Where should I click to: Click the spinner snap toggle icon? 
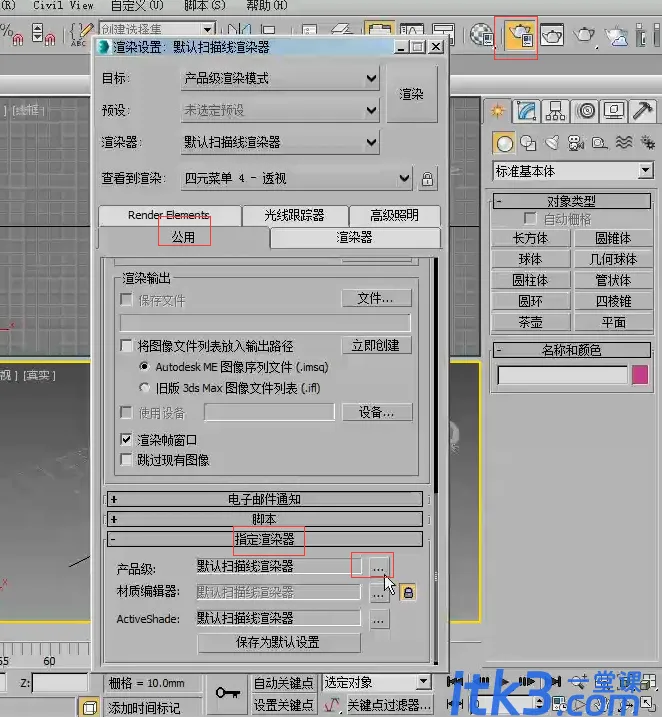pyautogui.click(x=43, y=35)
